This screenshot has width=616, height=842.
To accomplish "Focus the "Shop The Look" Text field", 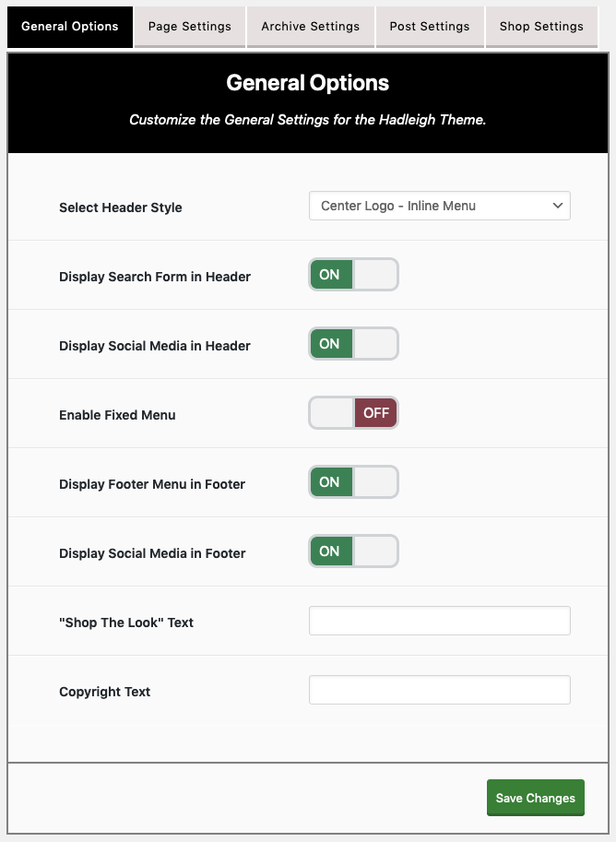I will pyautogui.click(x=439, y=621).
